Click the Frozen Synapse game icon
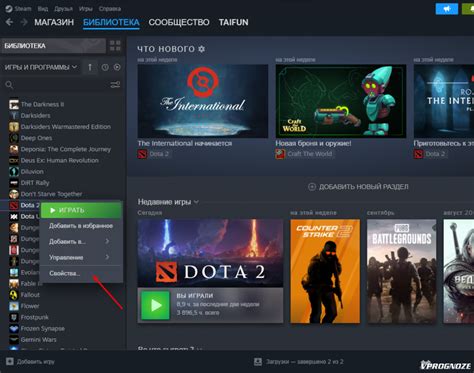 (x=14, y=328)
